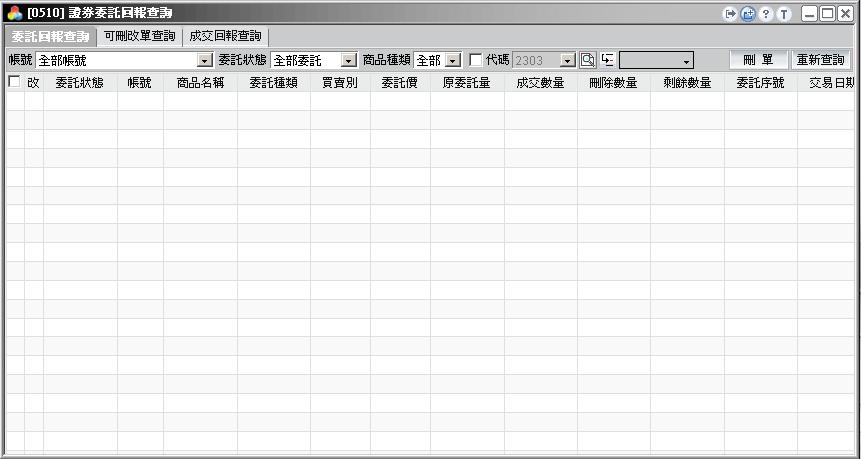The height and width of the screenshot is (459, 861).
Task: Click the 商品名稱 column header
Action: click(x=200, y=83)
